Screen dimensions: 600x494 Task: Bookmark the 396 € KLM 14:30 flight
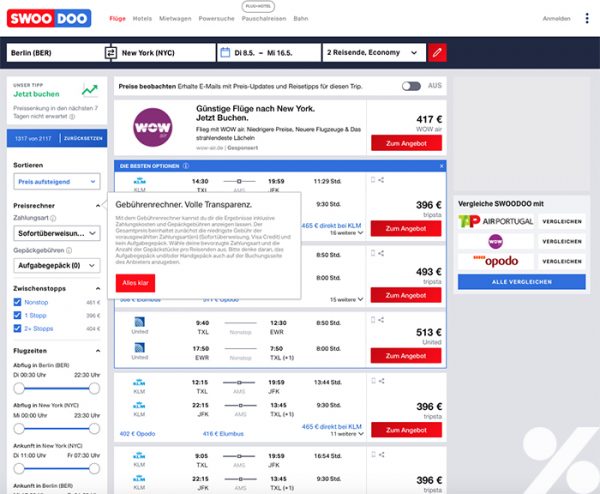click(x=373, y=180)
